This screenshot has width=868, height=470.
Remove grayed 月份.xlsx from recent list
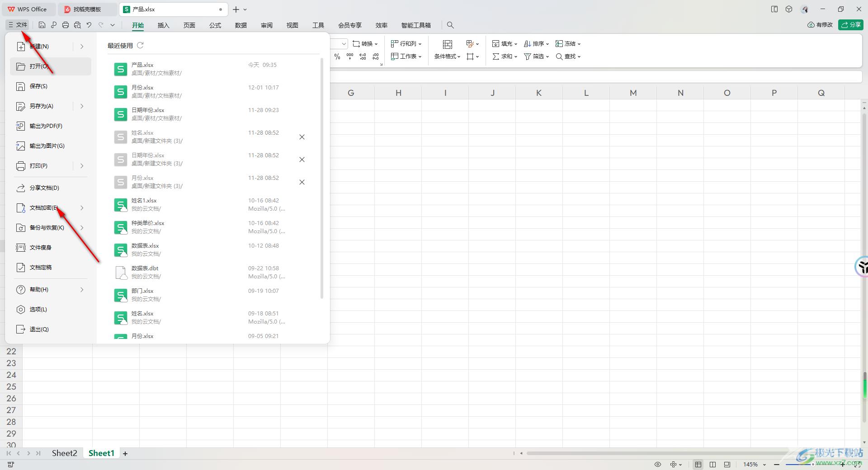click(x=302, y=182)
